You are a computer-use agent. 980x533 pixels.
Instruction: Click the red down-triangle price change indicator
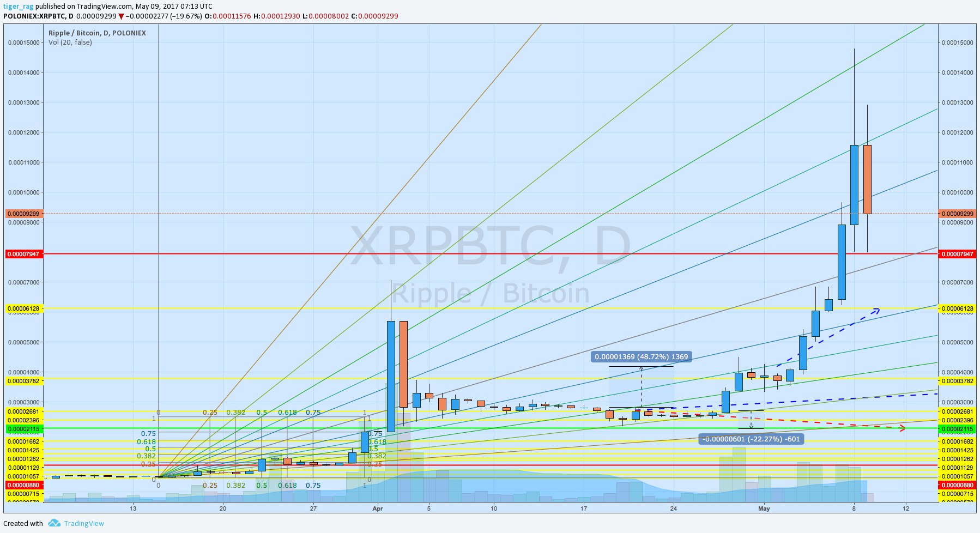tap(121, 16)
